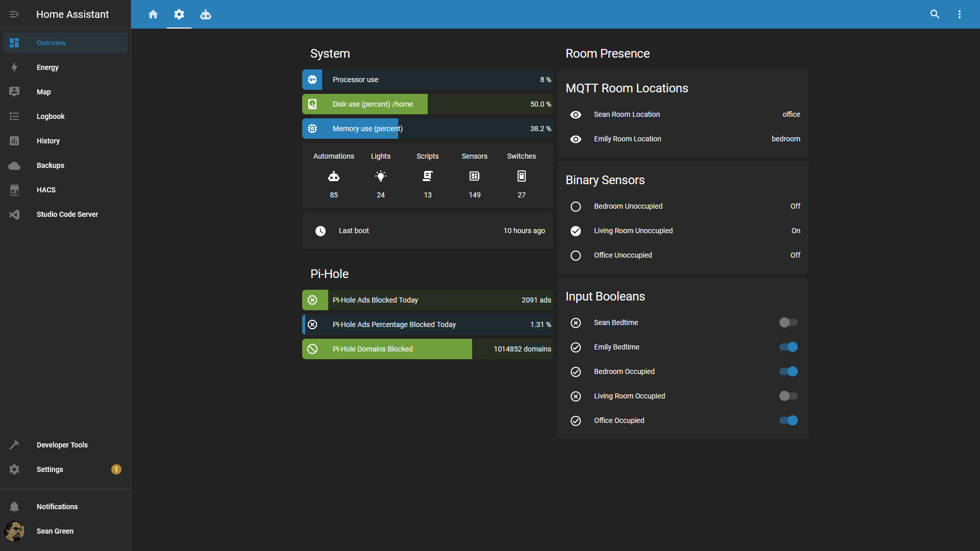
Task: Enable Living Room Occupied switch
Action: click(x=789, y=396)
